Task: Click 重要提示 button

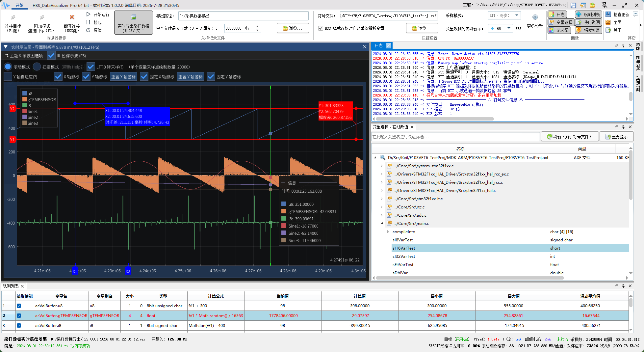Action: tap(616, 137)
